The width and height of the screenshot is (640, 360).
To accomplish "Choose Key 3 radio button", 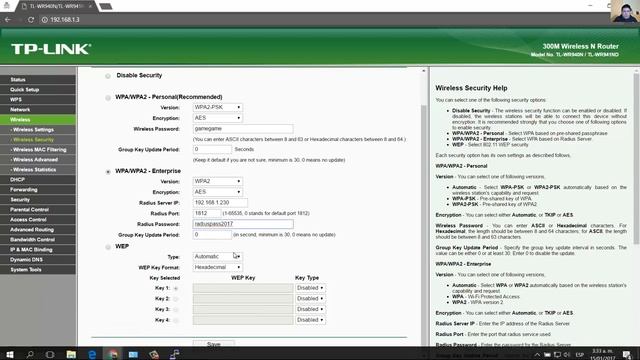I will (x=176, y=309).
